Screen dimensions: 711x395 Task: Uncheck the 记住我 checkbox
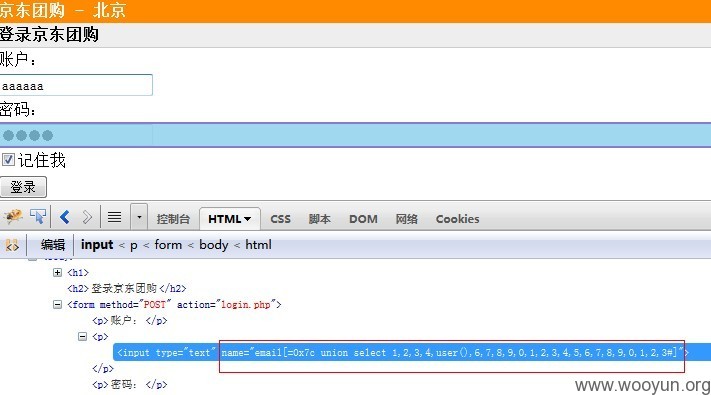point(8,160)
